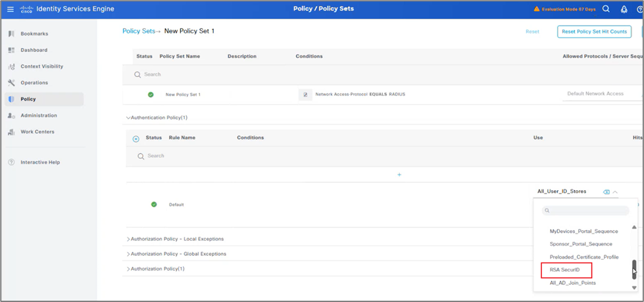Toggle the New Policy Set 1 status indicator
The width and height of the screenshot is (644, 302).
tap(151, 95)
